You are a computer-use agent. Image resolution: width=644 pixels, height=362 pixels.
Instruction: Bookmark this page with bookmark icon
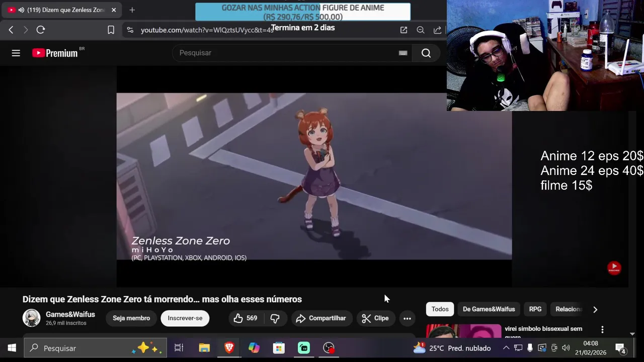[x=111, y=30]
